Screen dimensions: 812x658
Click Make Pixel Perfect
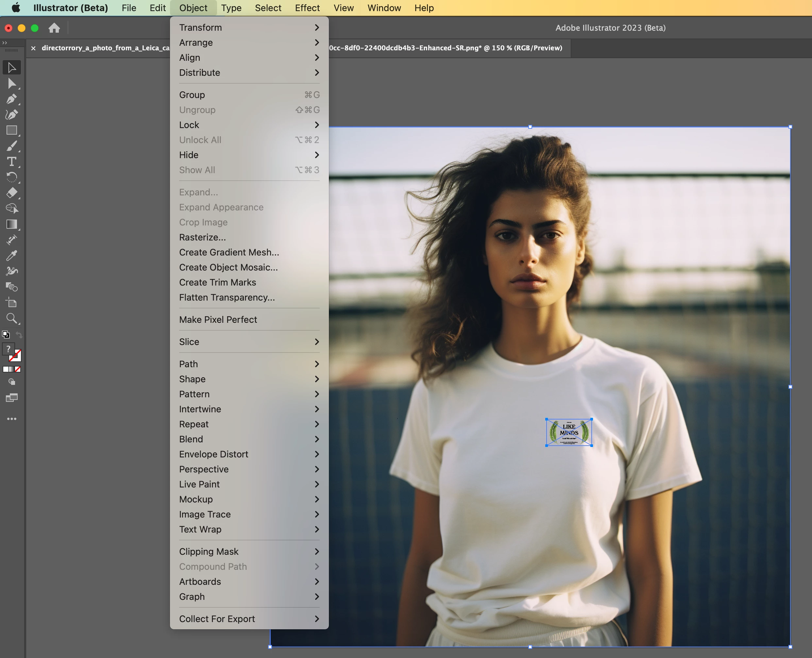[x=218, y=320]
